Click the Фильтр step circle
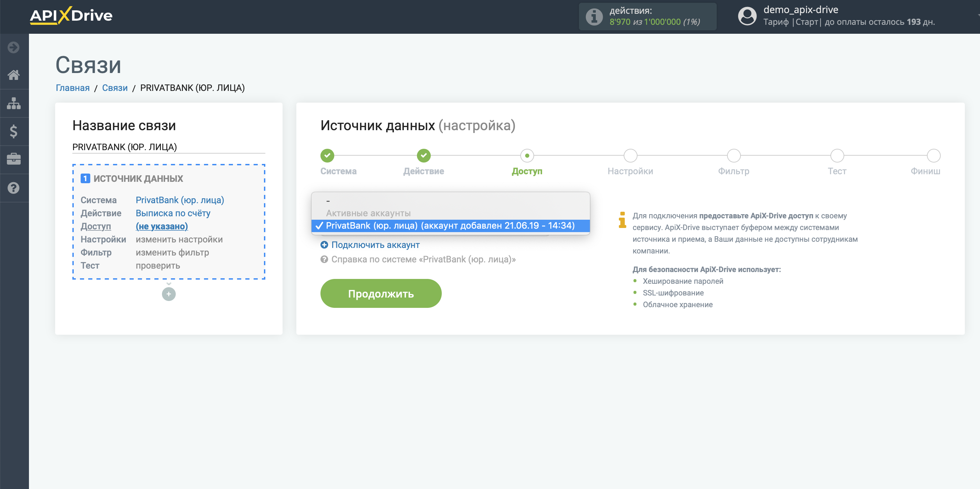 [x=734, y=156]
